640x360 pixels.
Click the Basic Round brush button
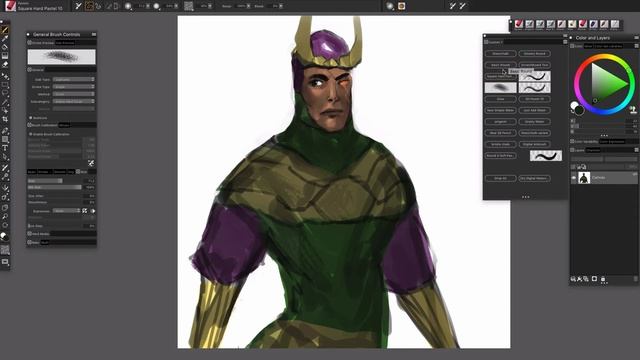500,65
